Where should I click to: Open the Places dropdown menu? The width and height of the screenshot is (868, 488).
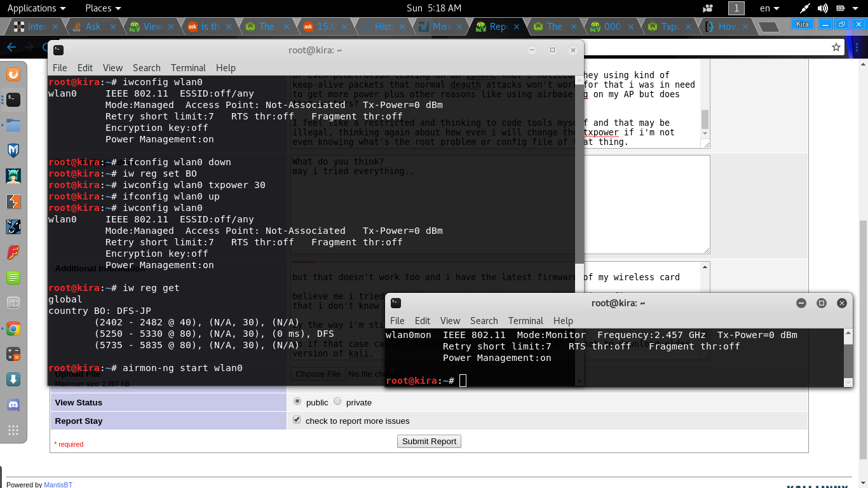(x=103, y=8)
